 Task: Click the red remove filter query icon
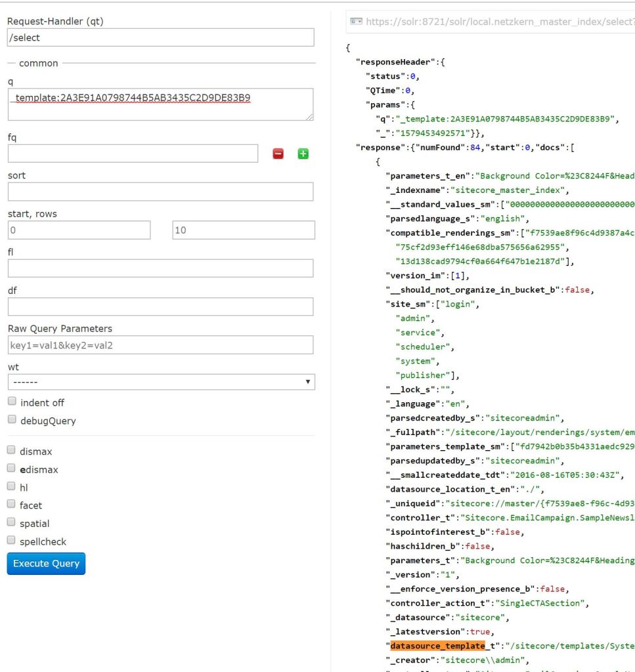click(x=278, y=154)
